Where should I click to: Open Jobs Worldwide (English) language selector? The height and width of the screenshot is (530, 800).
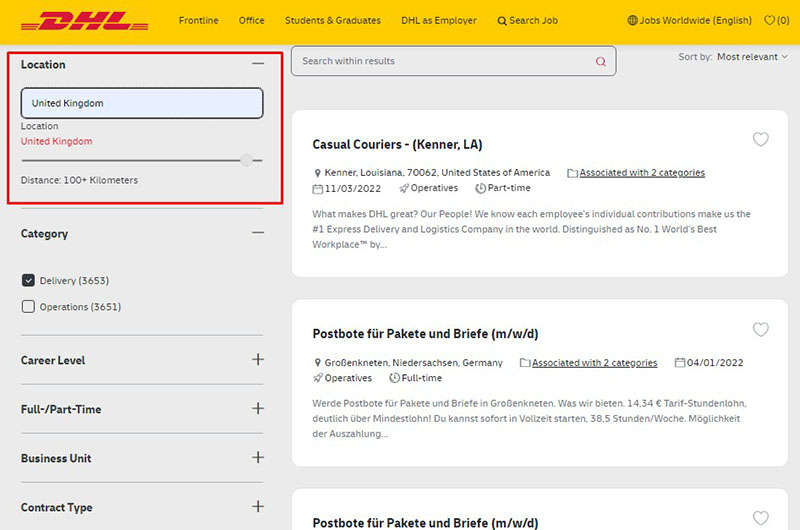tap(689, 20)
